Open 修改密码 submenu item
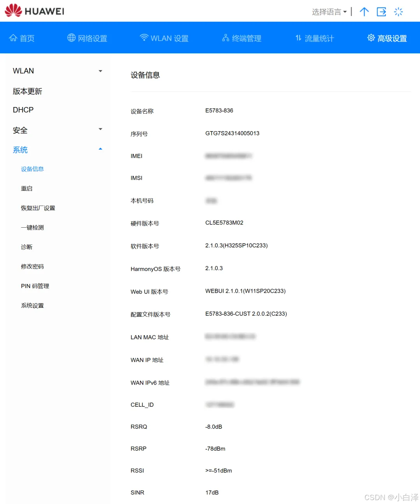This screenshot has height=504, width=420. coord(32,266)
